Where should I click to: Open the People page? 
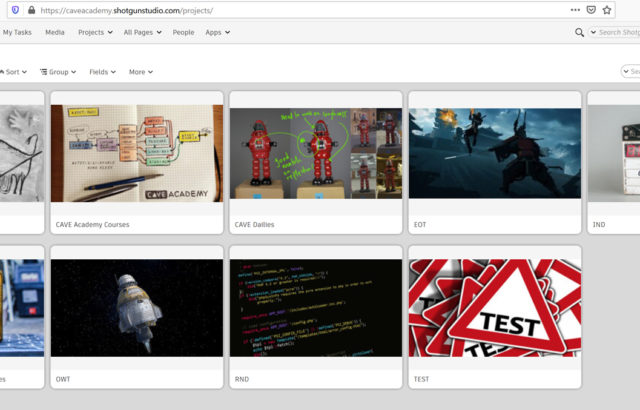coord(183,32)
